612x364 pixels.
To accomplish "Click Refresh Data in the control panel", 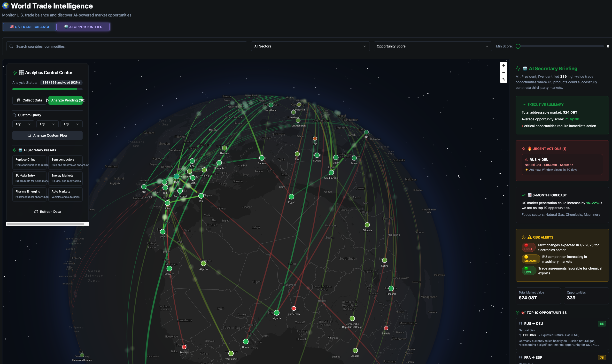I will [47, 211].
